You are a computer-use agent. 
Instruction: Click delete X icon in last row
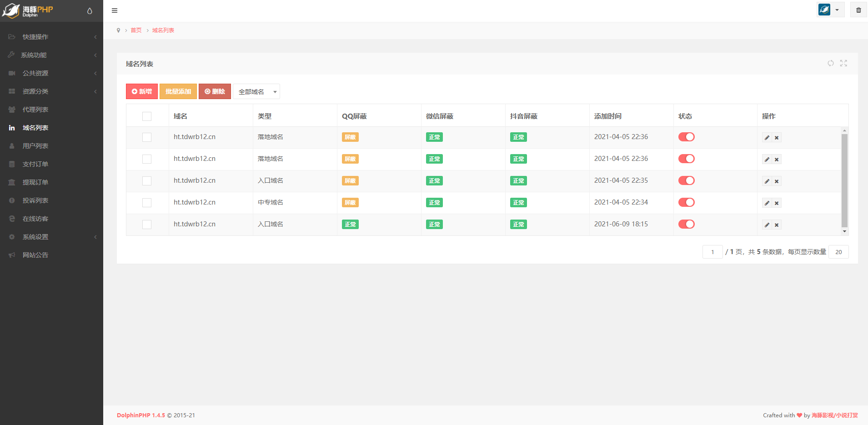pos(777,225)
